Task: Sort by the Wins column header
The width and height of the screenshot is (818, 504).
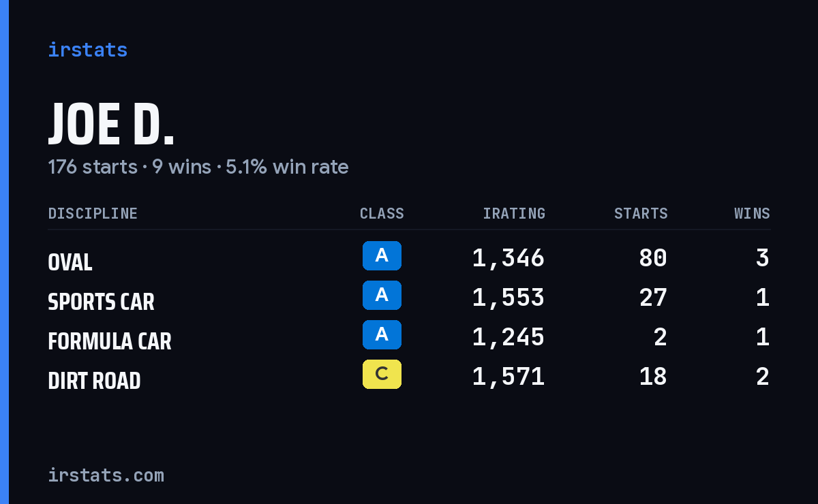Action: [x=752, y=214]
